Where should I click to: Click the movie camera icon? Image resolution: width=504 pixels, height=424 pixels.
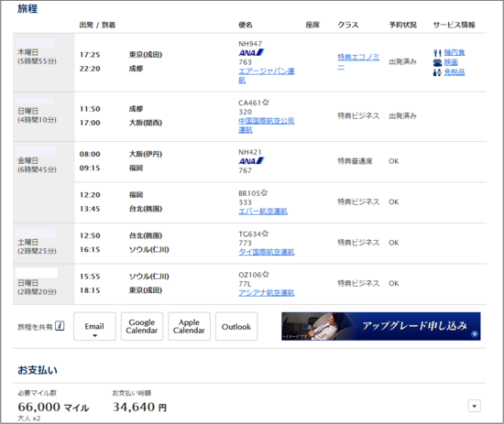click(437, 62)
